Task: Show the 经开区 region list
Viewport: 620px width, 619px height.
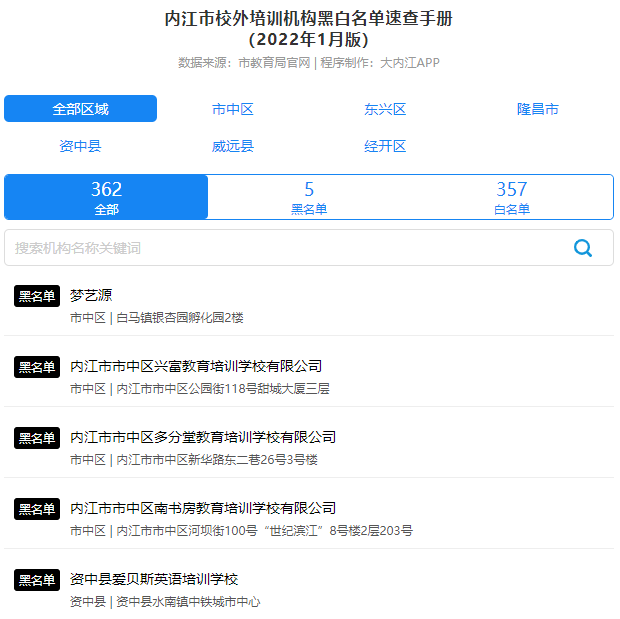Action: [385, 146]
